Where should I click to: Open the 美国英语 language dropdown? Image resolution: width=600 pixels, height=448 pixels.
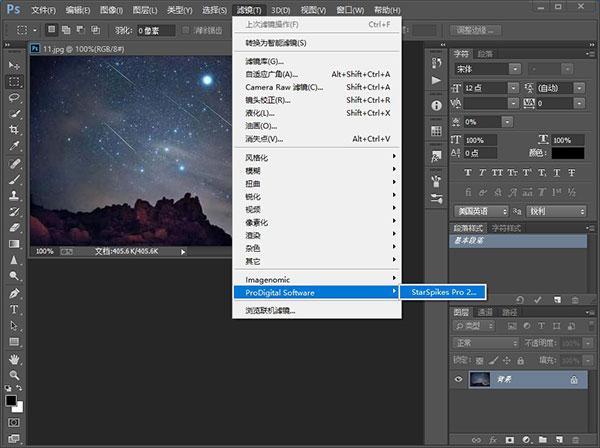point(480,212)
